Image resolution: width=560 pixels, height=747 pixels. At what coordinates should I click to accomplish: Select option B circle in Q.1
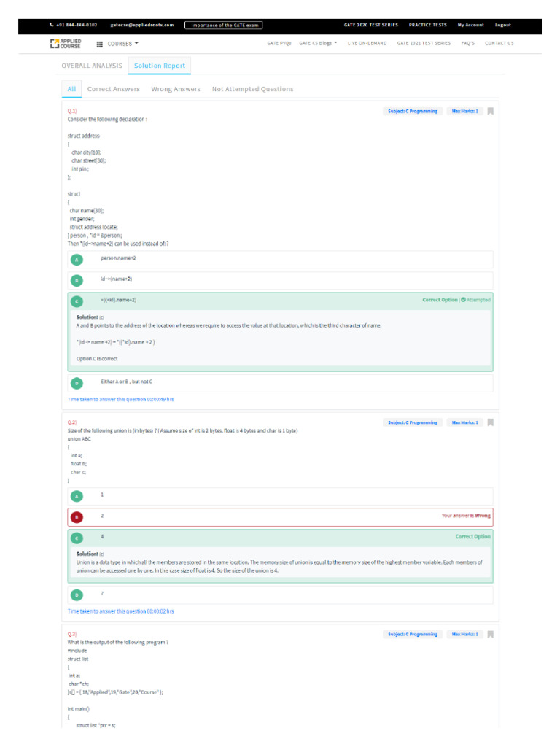pos(77,280)
